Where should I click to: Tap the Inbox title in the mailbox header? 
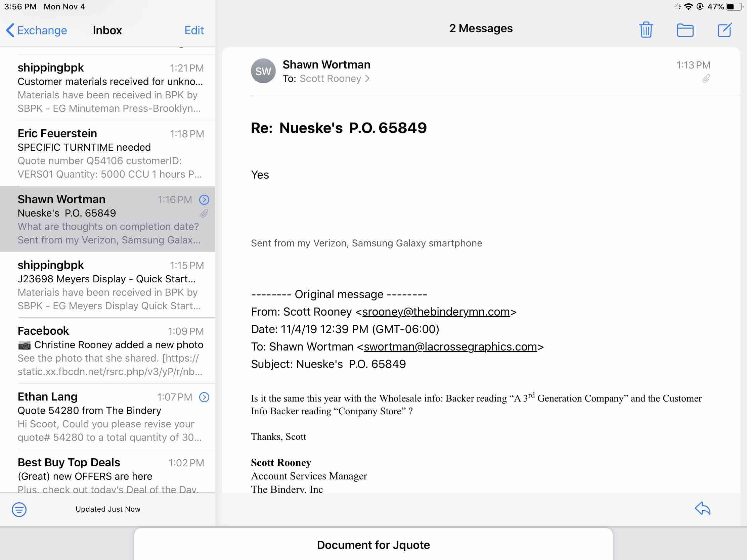pos(107,30)
